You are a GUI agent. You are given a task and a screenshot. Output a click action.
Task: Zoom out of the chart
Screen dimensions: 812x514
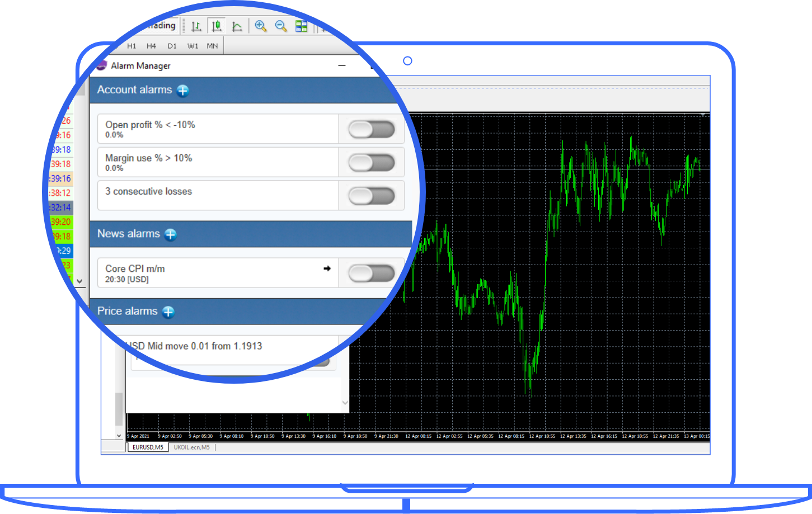tap(281, 26)
